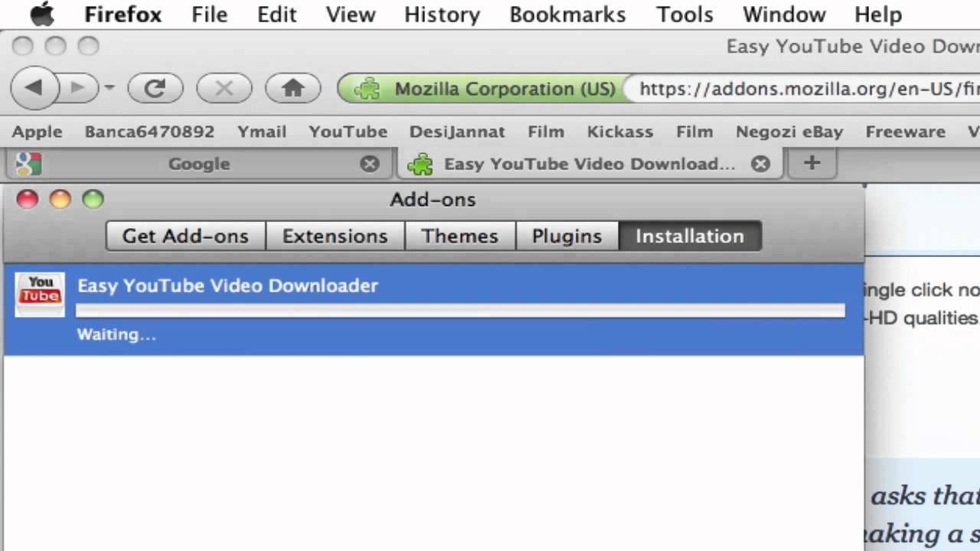Open the Edit menu
This screenshot has width=980, height=551.
[276, 15]
